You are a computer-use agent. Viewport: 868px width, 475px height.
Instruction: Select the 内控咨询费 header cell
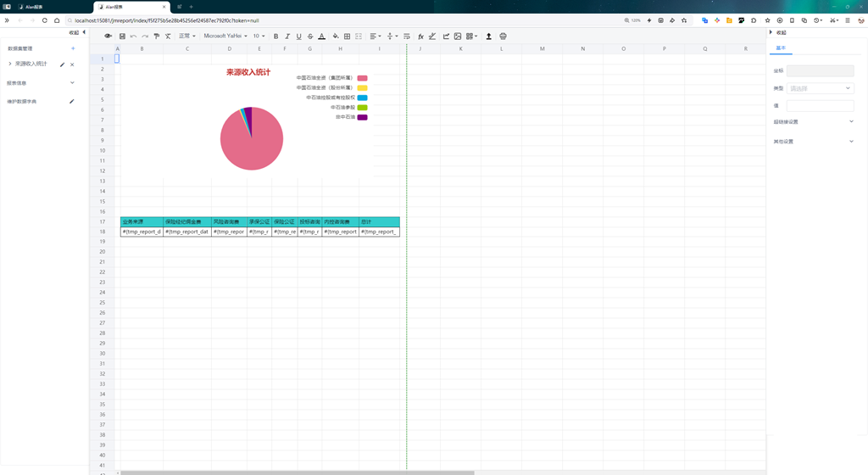[341, 221]
